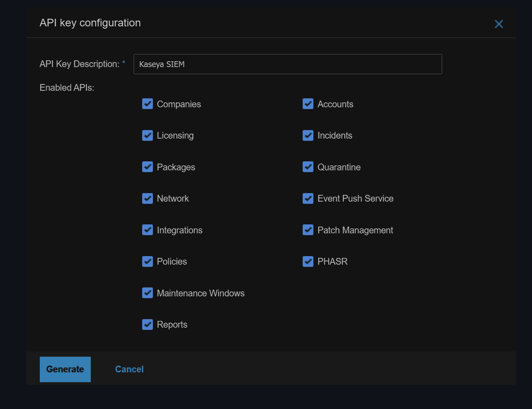Toggle Event Push Service checkbox
The width and height of the screenshot is (532, 409).
pyautogui.click(x=308, y=198)
